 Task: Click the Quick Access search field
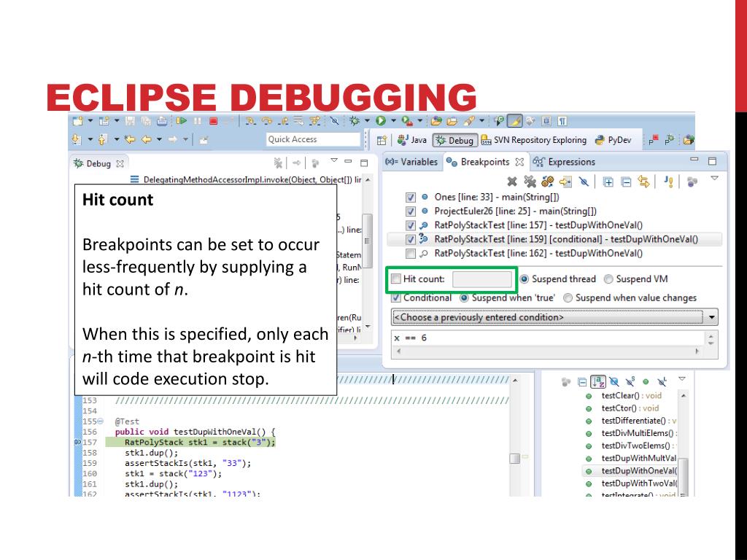click(x=313, y=139)
